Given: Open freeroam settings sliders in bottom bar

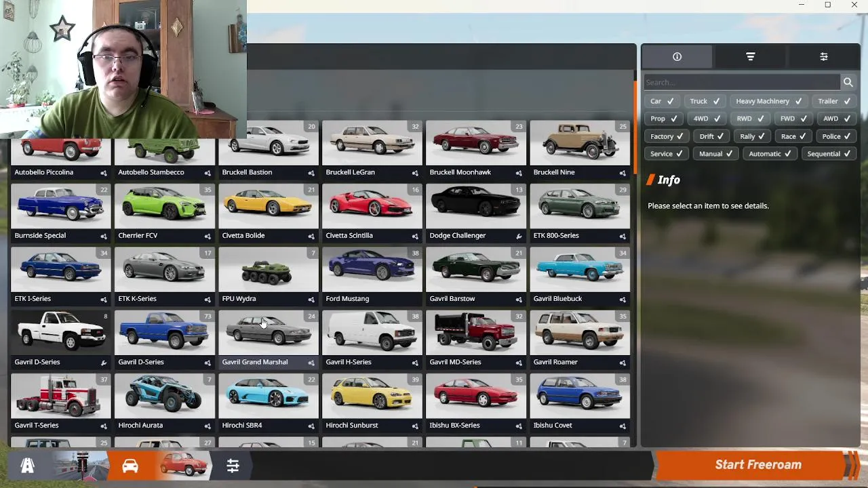Looking at the screenshot, I should coord(233,466).
